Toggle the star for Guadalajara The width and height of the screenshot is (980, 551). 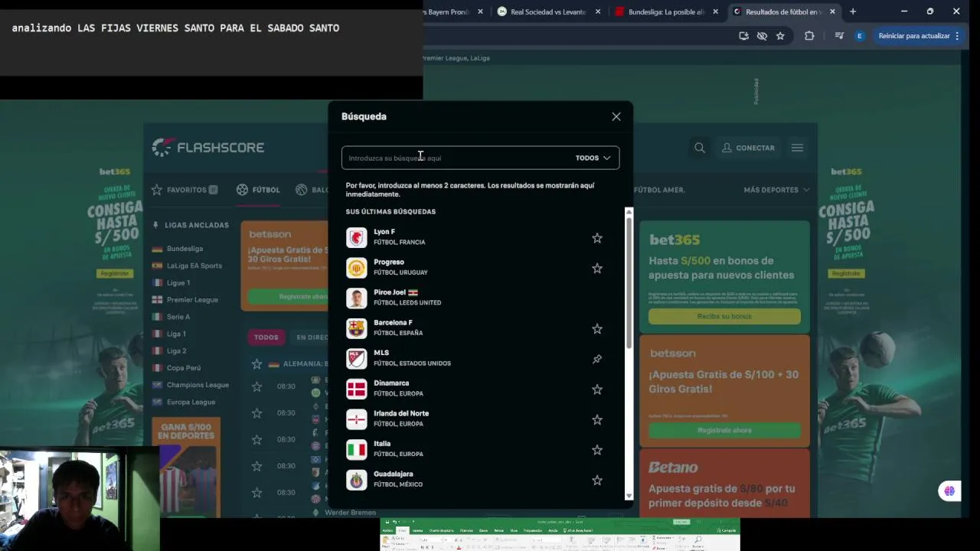pos(597,480)
